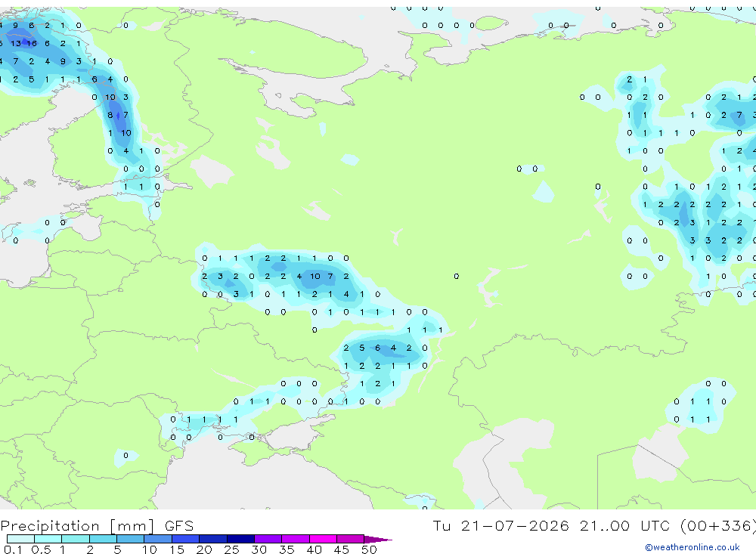Image resolution: width=756 pixels, height=554 pixels.
Task: Click the 1–2 mm legend color swatch
Action: click(x=76, y=539)
